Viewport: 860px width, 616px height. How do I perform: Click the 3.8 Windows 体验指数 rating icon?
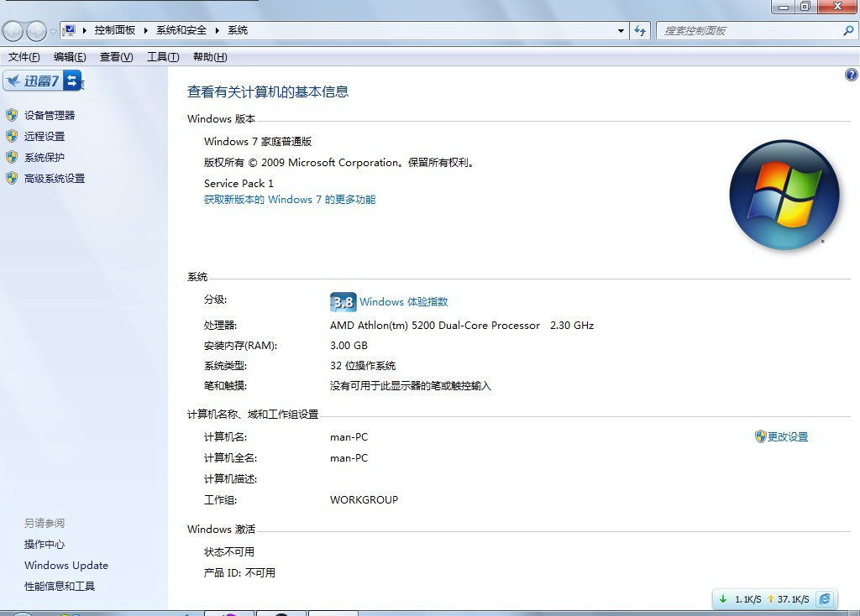[343, 301]
